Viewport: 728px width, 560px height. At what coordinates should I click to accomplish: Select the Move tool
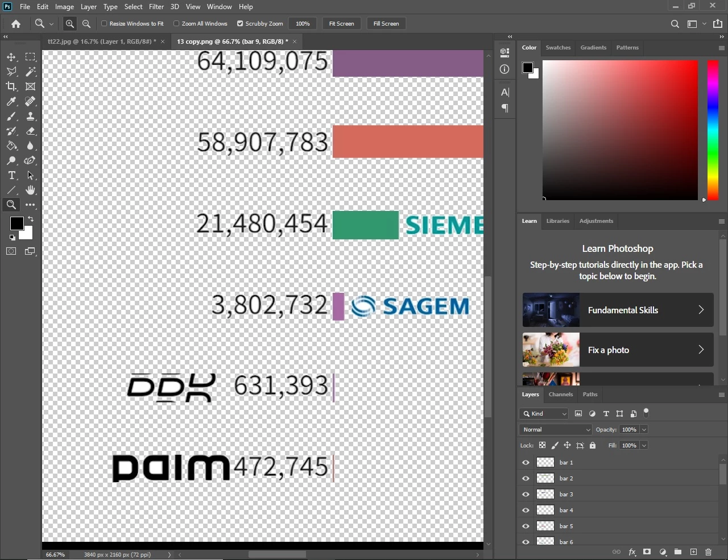tap(11, 57)
